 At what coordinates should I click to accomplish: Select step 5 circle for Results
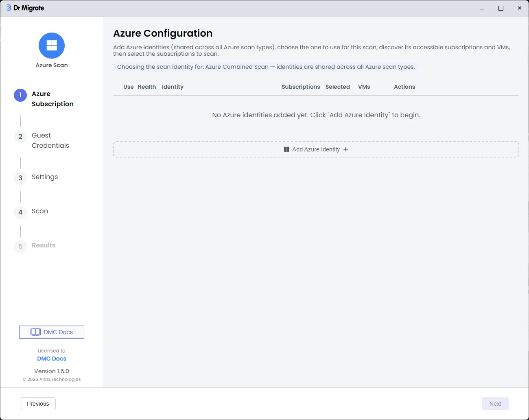tap(20, 247)
